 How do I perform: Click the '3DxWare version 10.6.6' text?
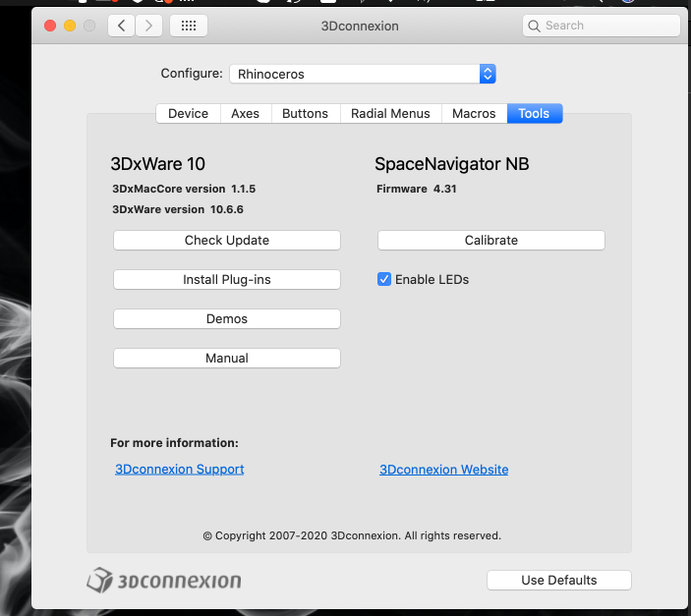point(178,209)
